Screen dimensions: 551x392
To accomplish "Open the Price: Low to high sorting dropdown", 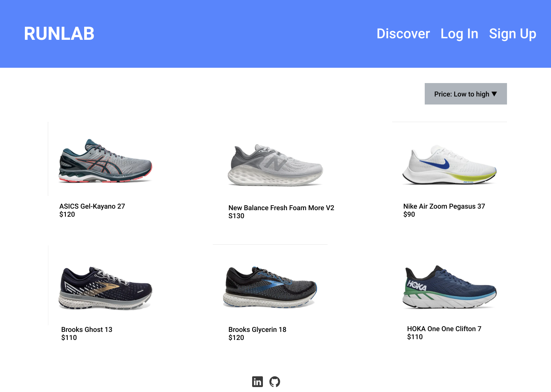I will tap(465, 94).
